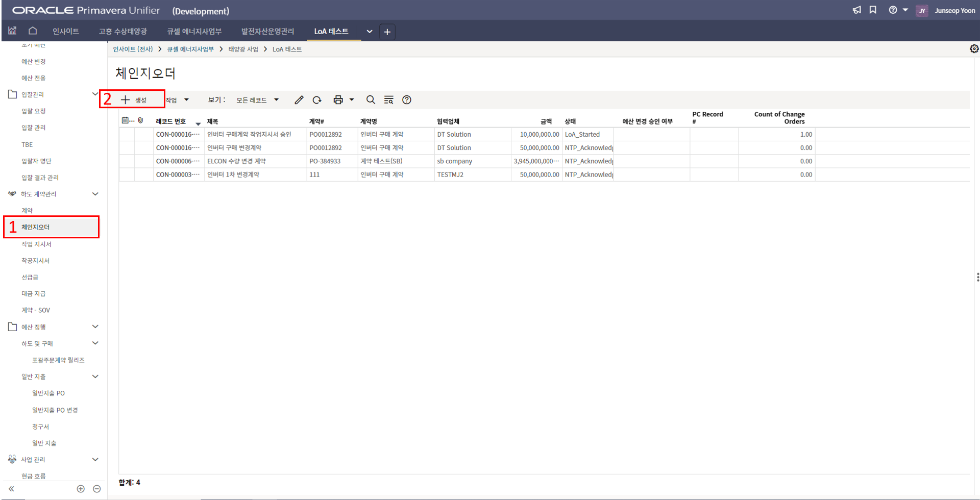Screen dimensions: 980x500
Task: Open the bookmark icon in header
Action: click(873, 10)
